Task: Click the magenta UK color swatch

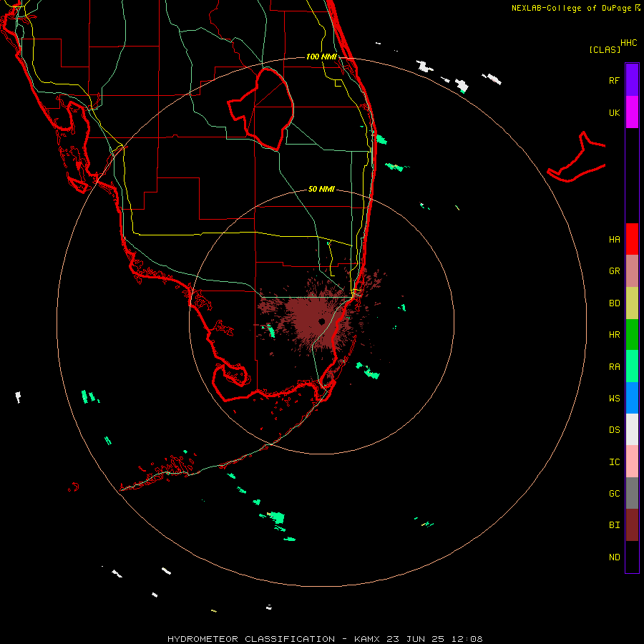Action: tap(632, 112)
